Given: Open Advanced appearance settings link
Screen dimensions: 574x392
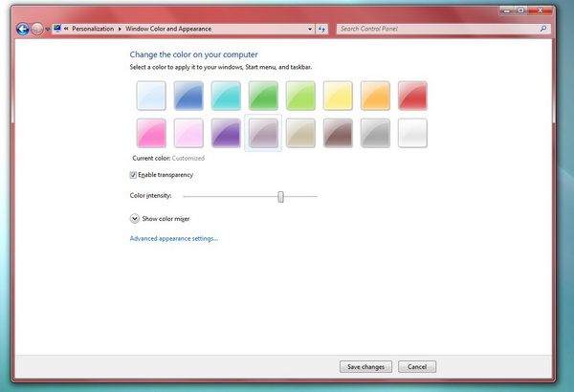Looking at the screenshot, I should 173,238.
